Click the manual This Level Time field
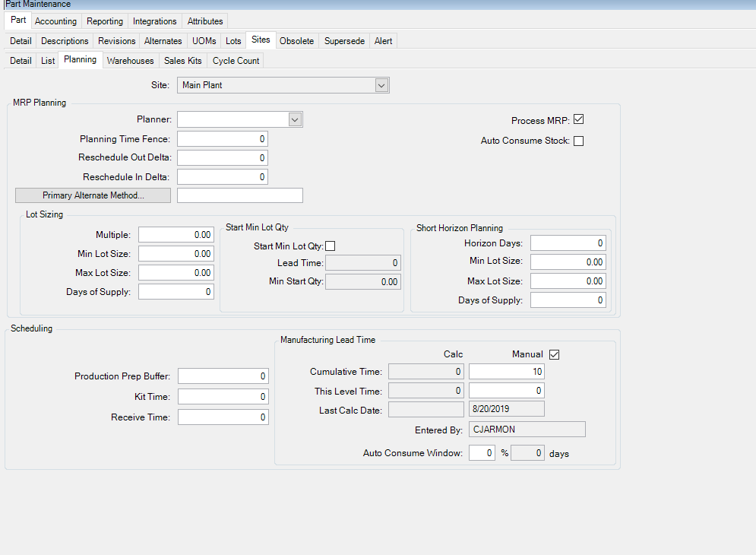 click(507, 391)
